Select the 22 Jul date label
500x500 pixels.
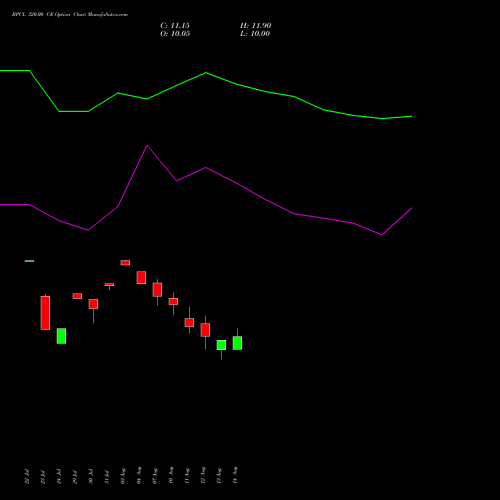tap(27, 477)
